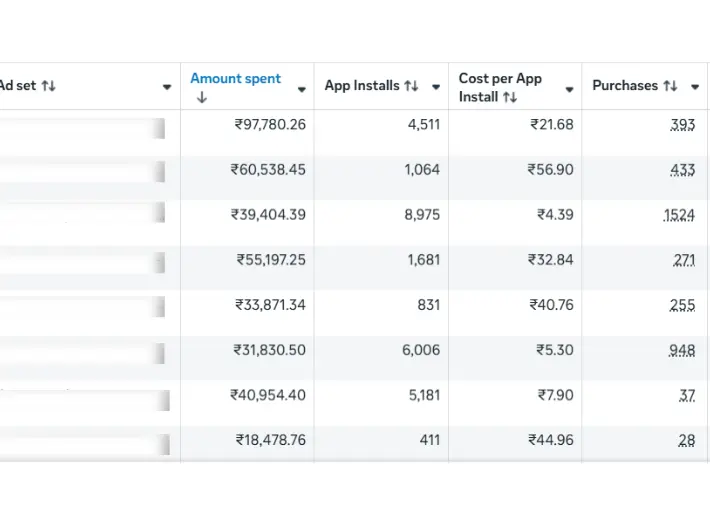Click the sort arrows next to Ad set
The image size is (710, 515).
48,86
